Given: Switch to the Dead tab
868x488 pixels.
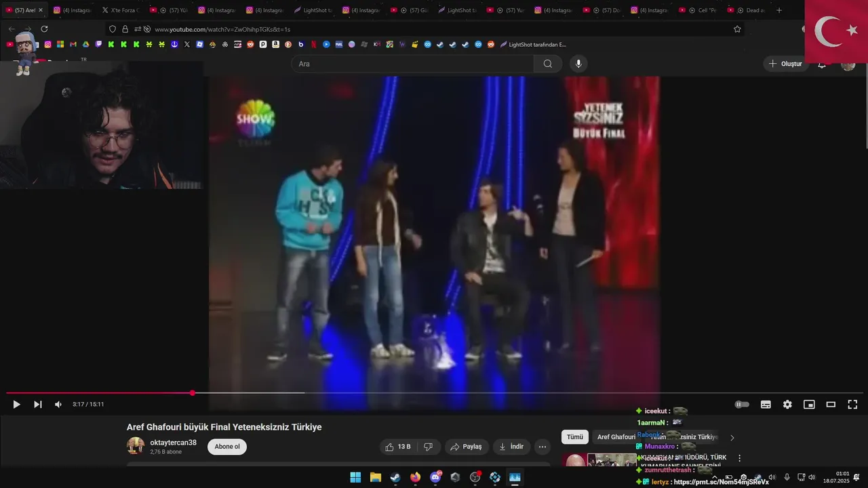Looking at the screenshot, I should tap(745, 10).
